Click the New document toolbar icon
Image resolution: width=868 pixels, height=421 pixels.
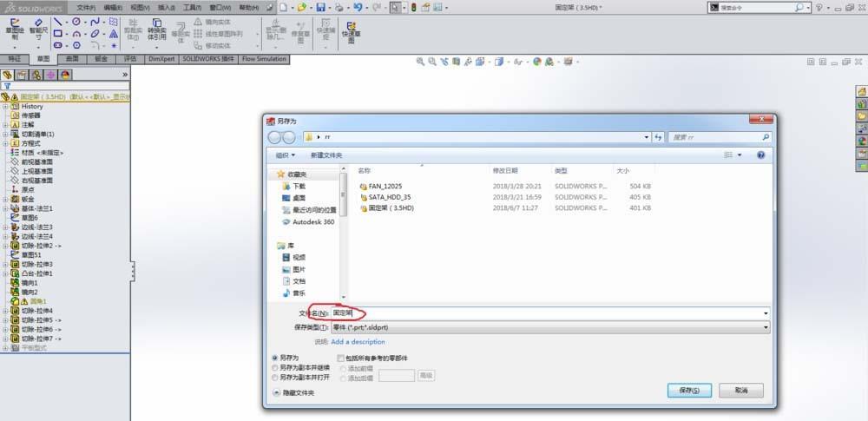(x=283, y=7)
